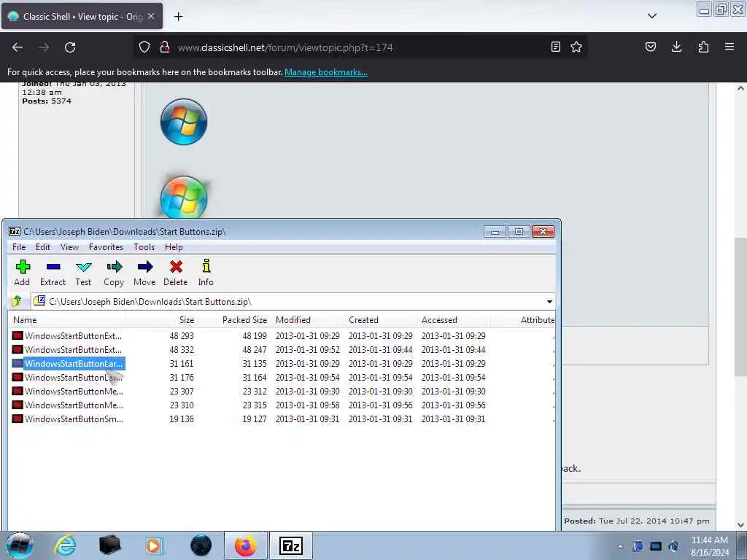Sort by Modified column header
Screen dimensions: 747x560
(307, 320)
